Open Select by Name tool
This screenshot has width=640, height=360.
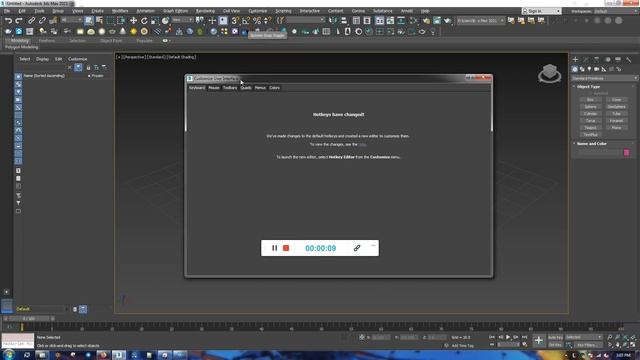[x=99, y=20]
